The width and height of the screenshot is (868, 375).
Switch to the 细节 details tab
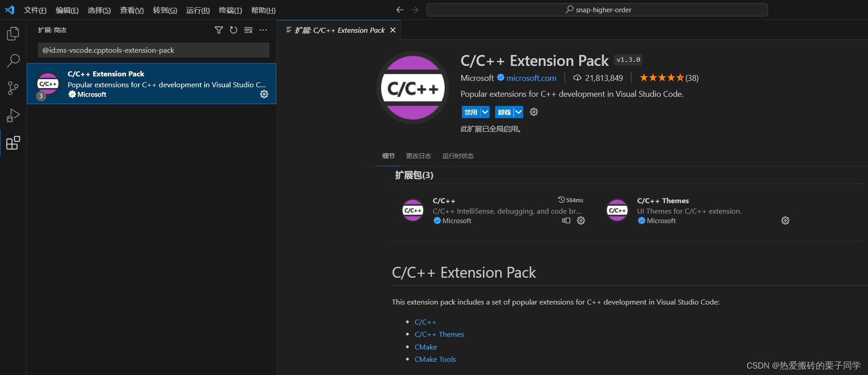(x=388, y=156)
